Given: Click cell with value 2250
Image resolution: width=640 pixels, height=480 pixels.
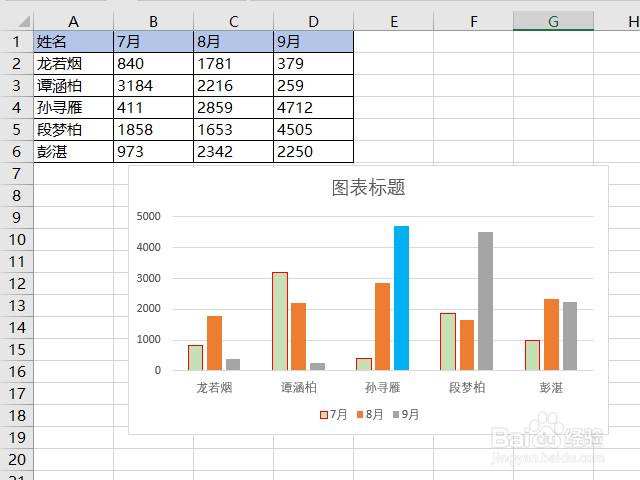Looking at the screenshot, I should pos(313,152).
